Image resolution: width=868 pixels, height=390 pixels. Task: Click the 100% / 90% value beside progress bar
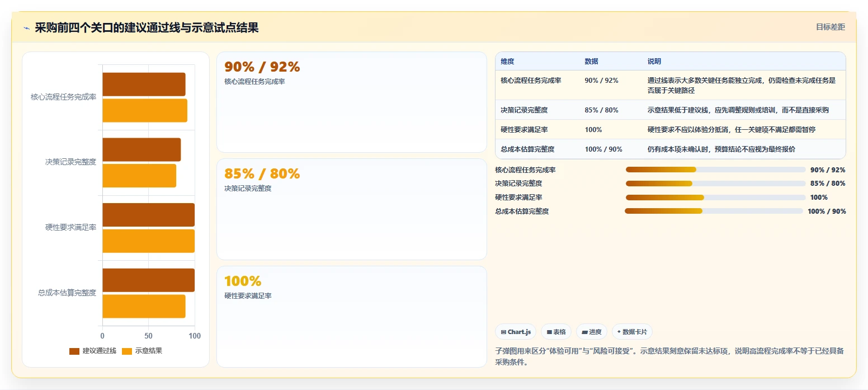pyautogui.click(x=827, y=211)
